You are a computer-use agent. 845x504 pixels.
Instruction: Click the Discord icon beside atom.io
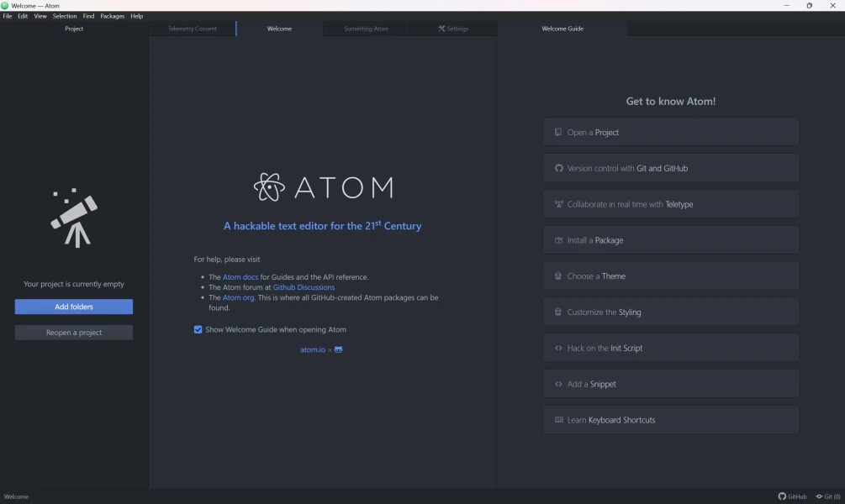[x=338, y=349]
